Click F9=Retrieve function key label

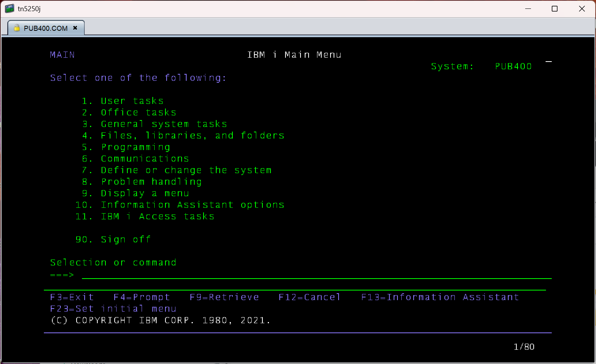coord(224,297)
